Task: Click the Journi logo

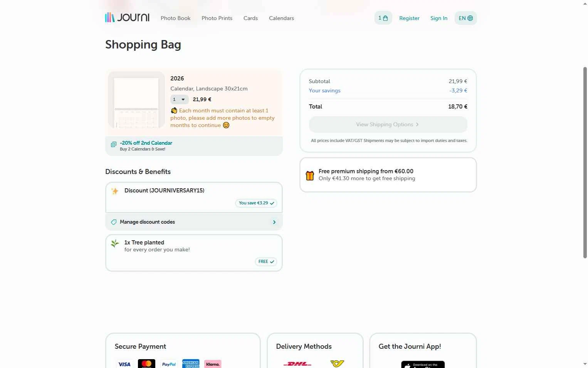Action: click(127, 17)
